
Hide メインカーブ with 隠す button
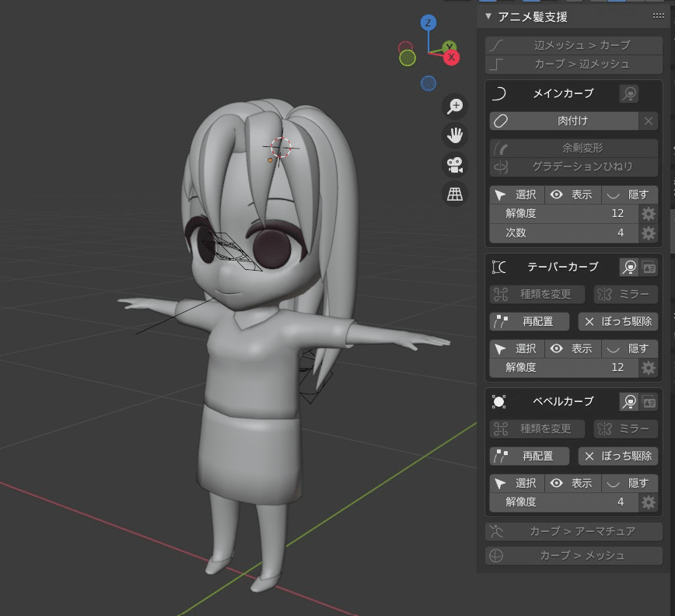[629, 195]
